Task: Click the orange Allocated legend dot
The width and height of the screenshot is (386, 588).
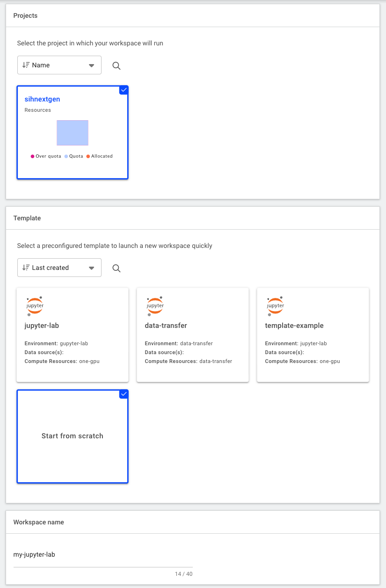Action: click(88, 156)
